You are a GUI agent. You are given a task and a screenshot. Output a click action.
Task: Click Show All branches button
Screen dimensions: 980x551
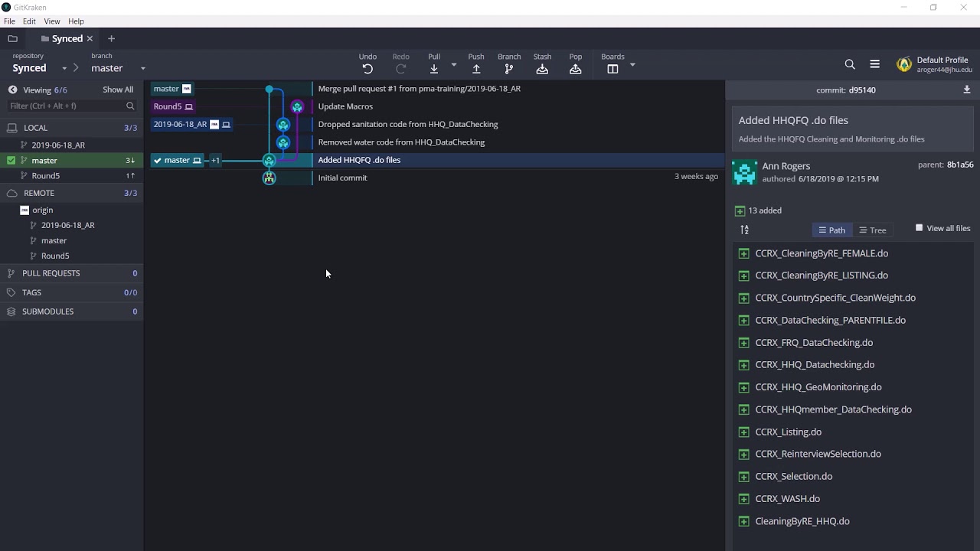(x=118, y=90)
